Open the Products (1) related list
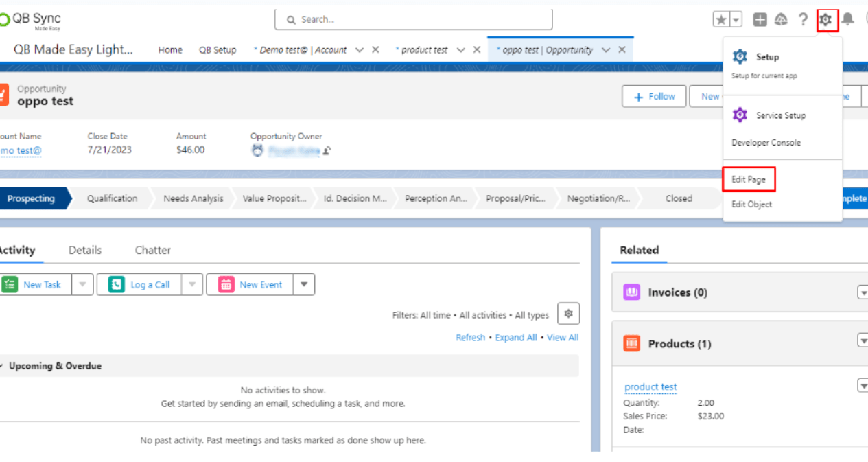Image resolution: width=868 pixels, height=462 pixels. tap(680, 344)
